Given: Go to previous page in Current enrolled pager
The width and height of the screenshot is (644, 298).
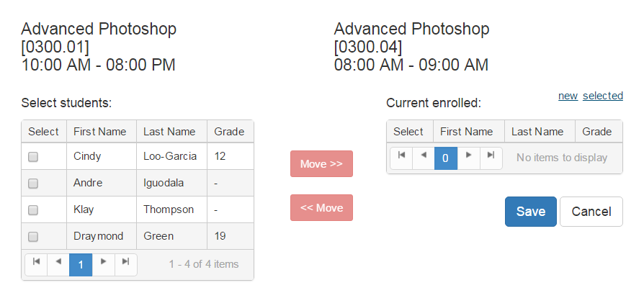Looking at the screenshot, I should pos(424,158).
